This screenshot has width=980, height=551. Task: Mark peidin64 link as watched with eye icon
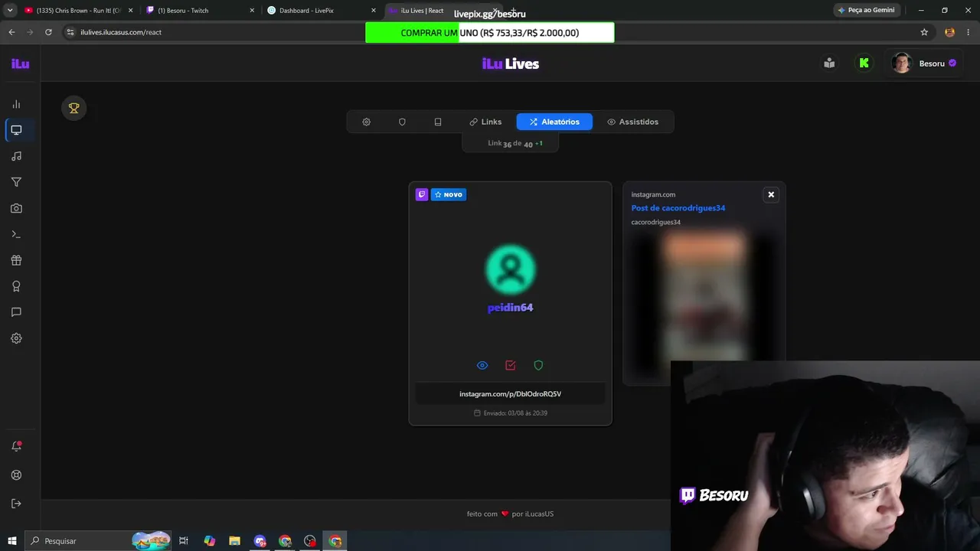[x=482, y=365]
